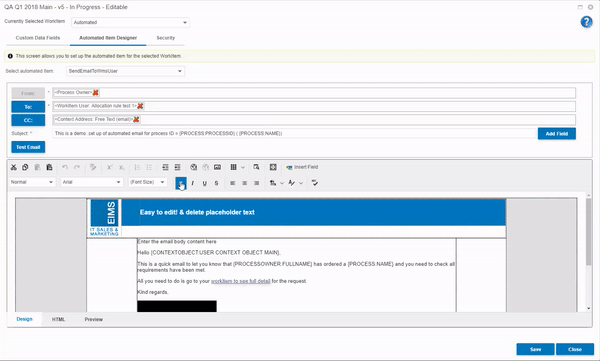Image resolution: width=600 pixels, height=361 pixels.
Task: Toggle Strikethrough formatting
Action: pyautogui.click(x=217, y=183)
